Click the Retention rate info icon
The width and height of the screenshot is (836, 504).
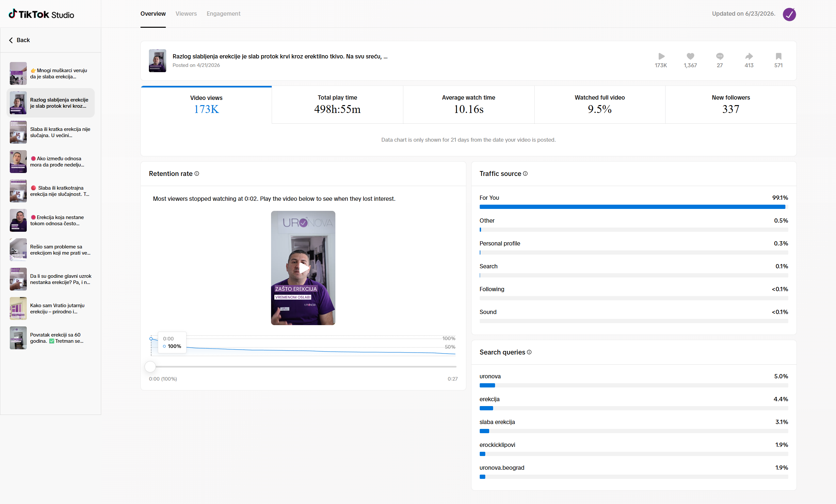[x=197, y=174]
